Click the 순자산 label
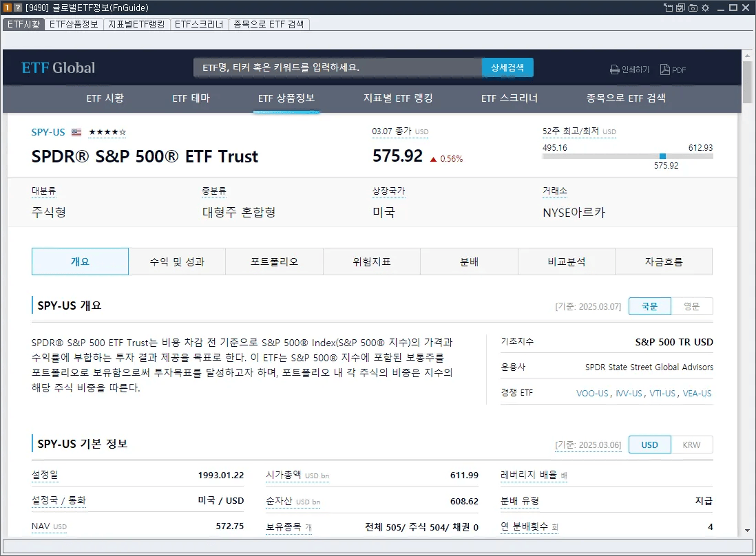Screen dimensions: 756x556 (279, 500)
